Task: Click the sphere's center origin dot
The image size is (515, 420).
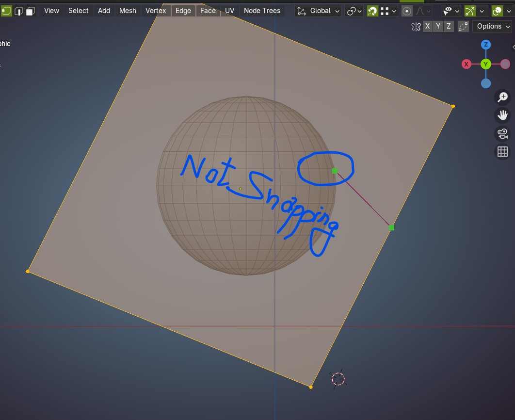Action: point(241,189)
